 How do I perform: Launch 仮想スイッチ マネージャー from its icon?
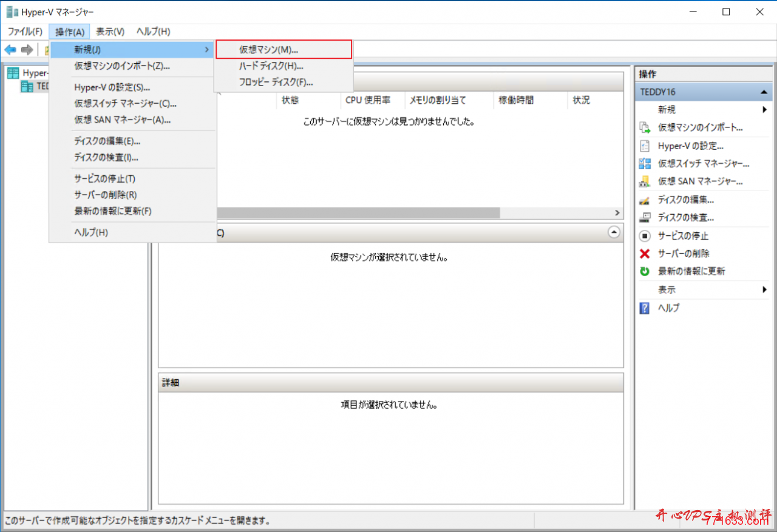[645, 163]
